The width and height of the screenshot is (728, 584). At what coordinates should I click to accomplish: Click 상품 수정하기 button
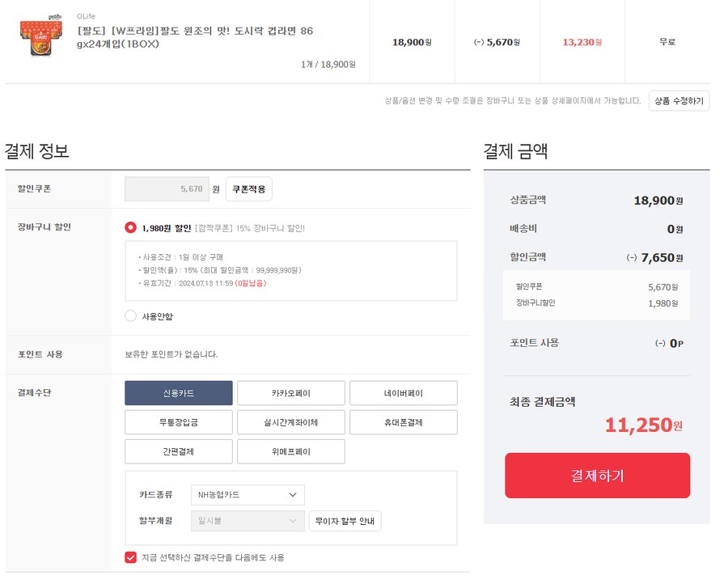tap(679, 101)
